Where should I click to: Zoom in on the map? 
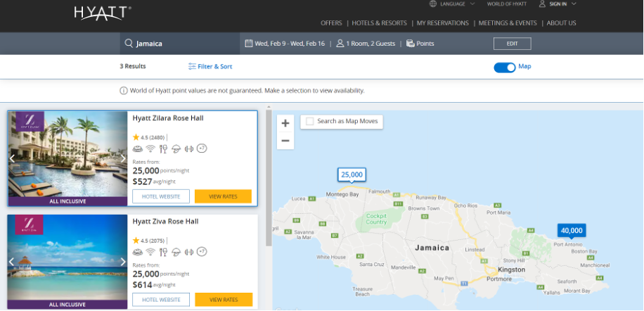(285, 123)
